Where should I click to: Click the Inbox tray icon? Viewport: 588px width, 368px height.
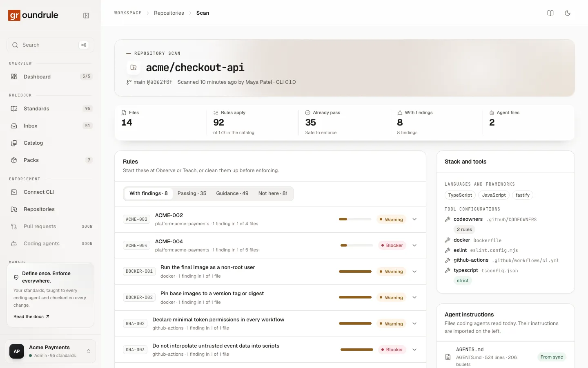tap(14, 126)
